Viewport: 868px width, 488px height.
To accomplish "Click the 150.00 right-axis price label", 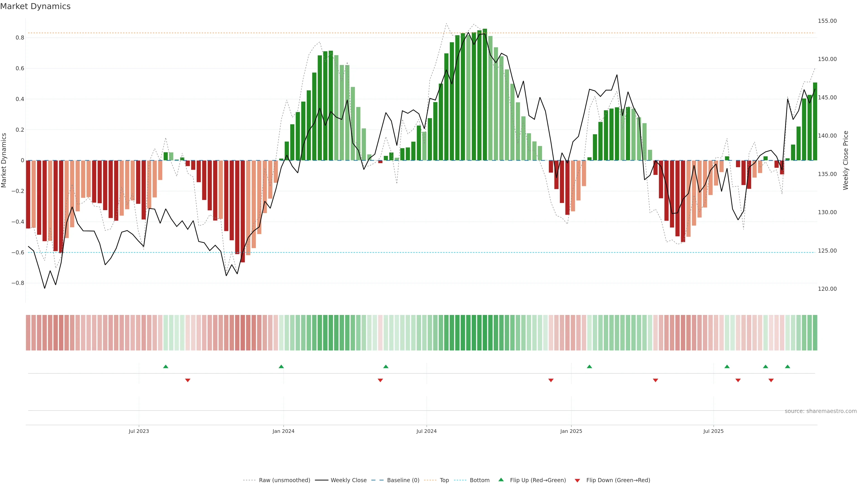I will [x=827, y=59].
